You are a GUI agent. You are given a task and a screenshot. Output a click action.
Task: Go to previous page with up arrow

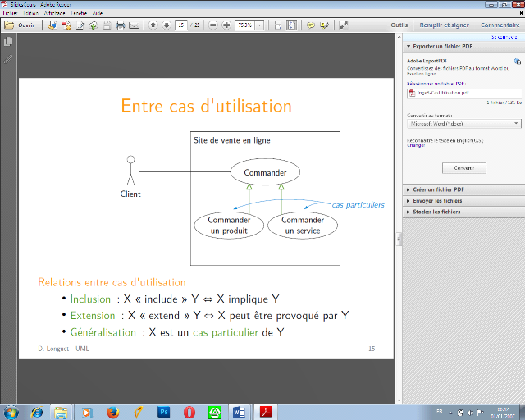click(153, 25)
